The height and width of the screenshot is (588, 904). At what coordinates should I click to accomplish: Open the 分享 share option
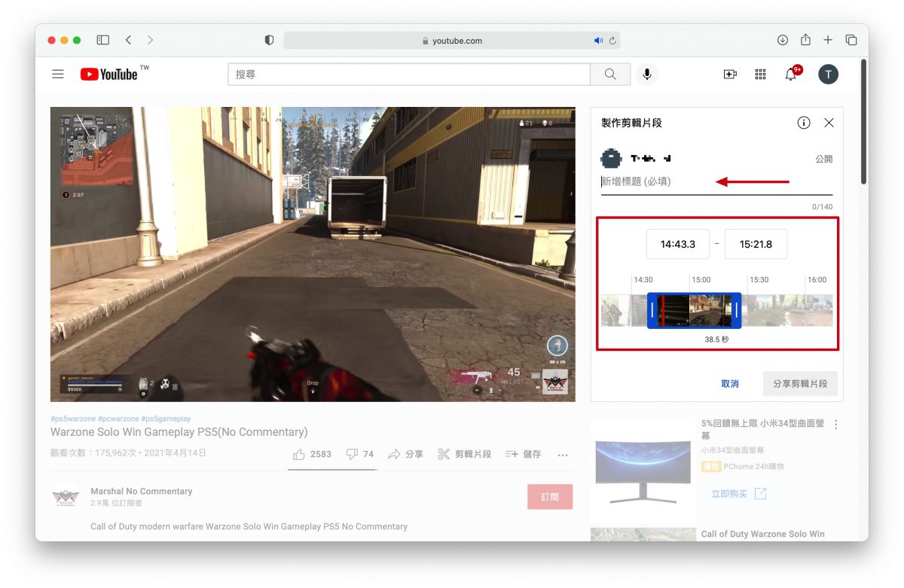405,454
